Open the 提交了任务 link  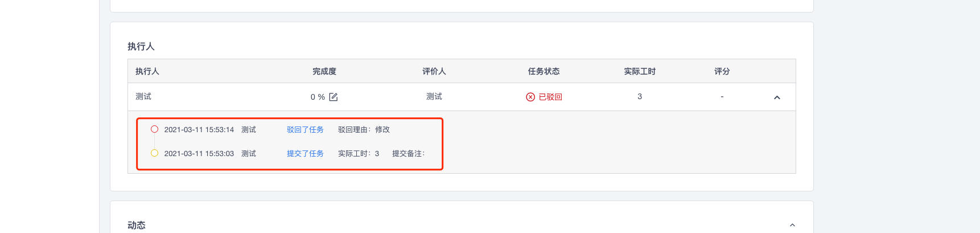tap(305, 154)
